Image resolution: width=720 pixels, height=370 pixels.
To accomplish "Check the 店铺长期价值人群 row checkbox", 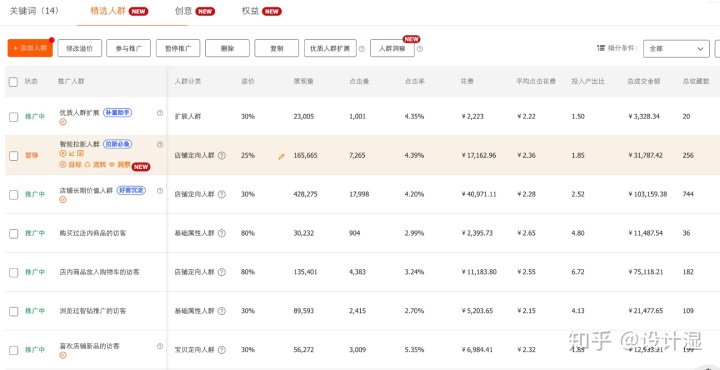I will (x=13, y=195).
